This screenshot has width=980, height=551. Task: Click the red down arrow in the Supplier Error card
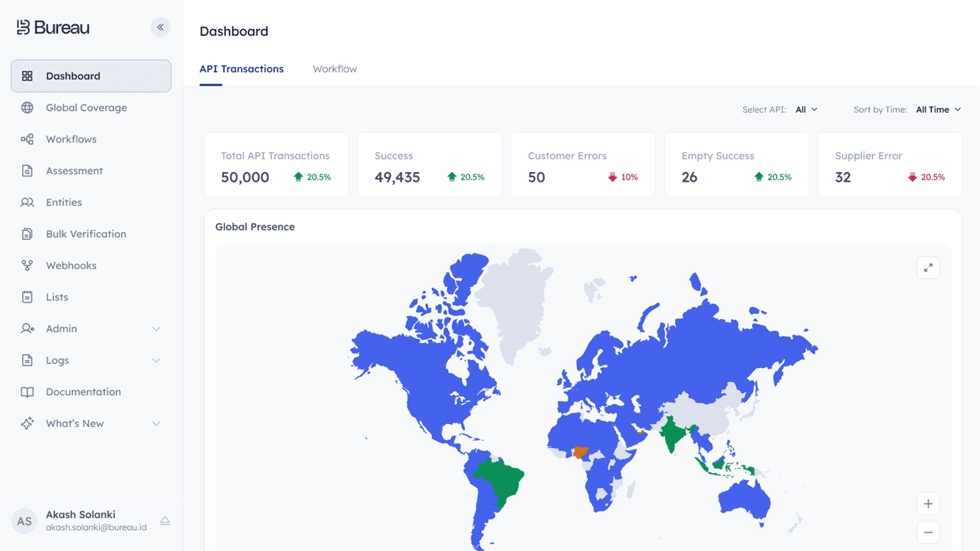tap(913, 177)
